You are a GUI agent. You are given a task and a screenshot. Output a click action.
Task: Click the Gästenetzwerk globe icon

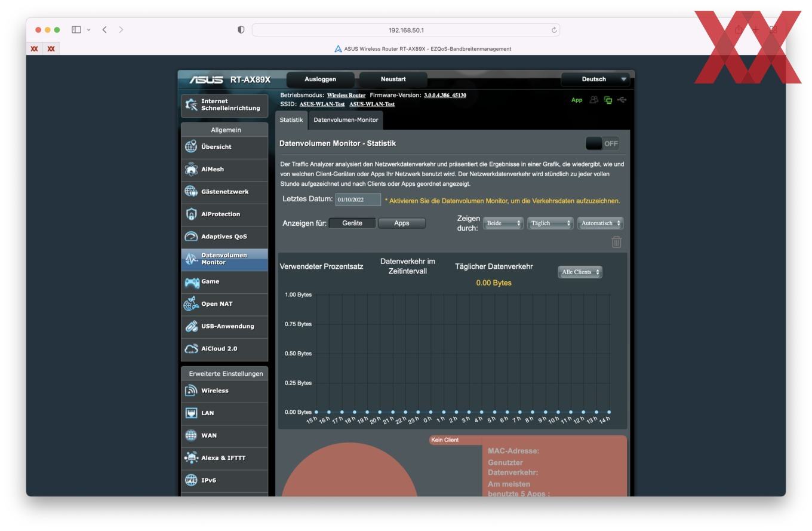point(191,191)
